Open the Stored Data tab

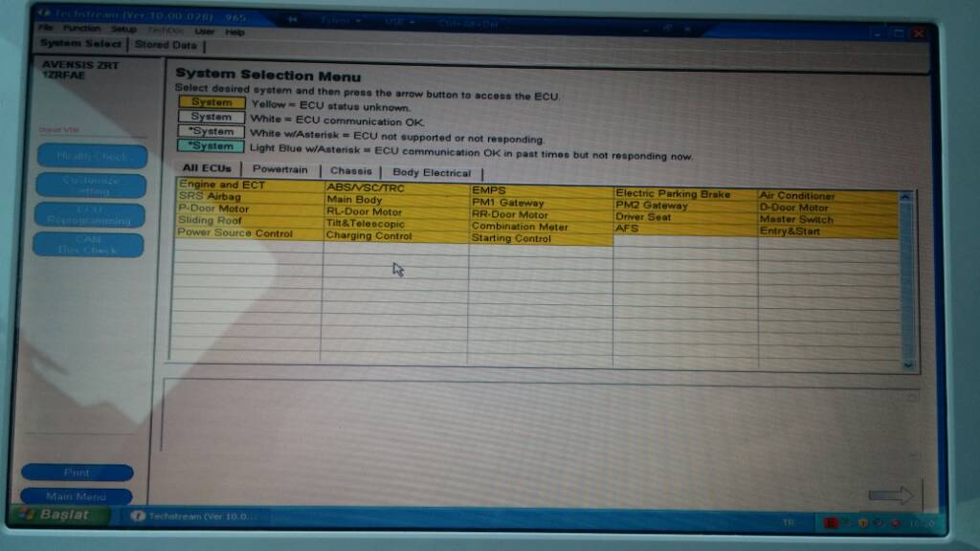[166, 45]
